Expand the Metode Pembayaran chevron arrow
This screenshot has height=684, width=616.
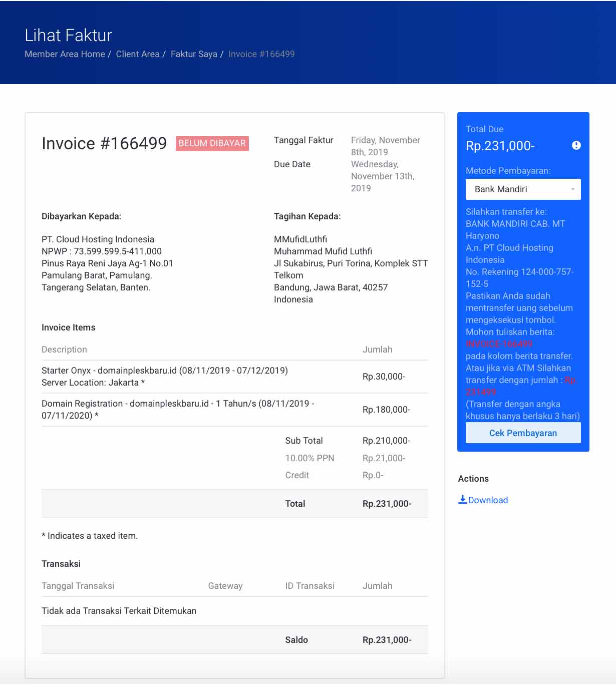pyautogui.click(x=574, y=189)
